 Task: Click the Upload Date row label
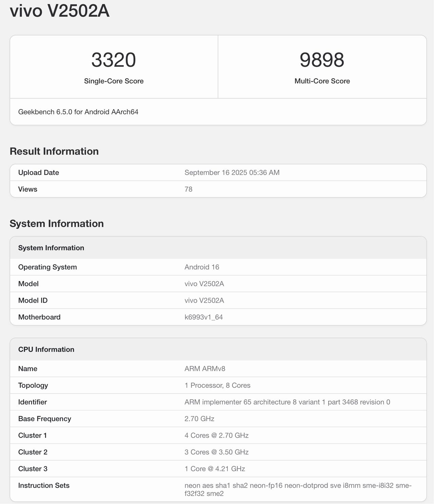coord(39,173)
